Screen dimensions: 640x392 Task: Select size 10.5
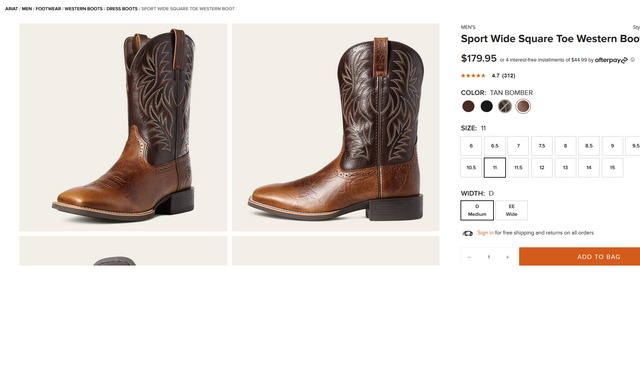(471, 167)
